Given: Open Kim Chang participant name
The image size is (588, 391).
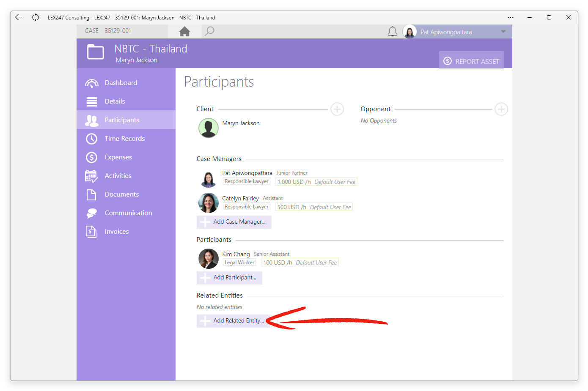Looking at the screenshot, I should (236, 254).
